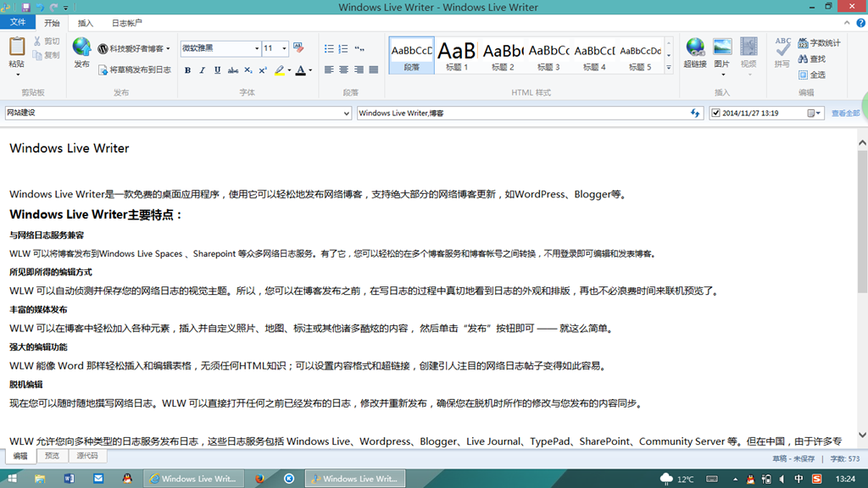Click the 粘贴 (Paste) clipboard icon
This screenshot has height=488, width=868.
click(17, 47)
